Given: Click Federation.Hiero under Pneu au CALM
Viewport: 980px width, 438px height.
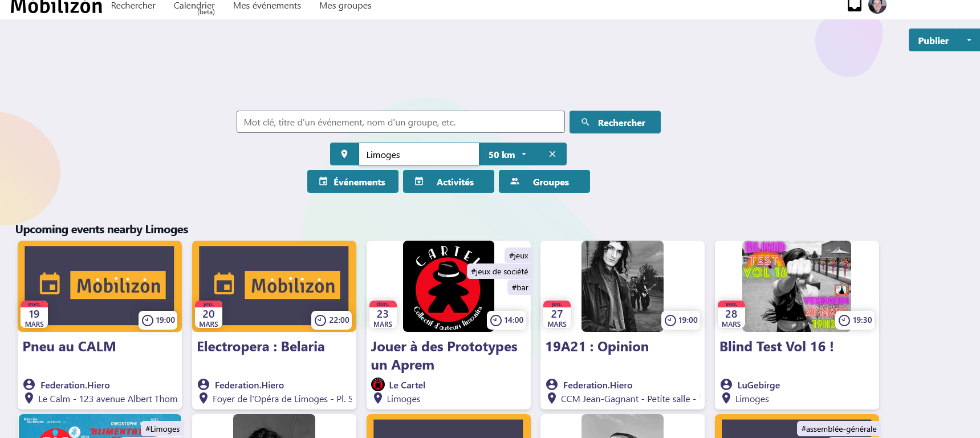Looking at the screenshot, I should 75,385.
